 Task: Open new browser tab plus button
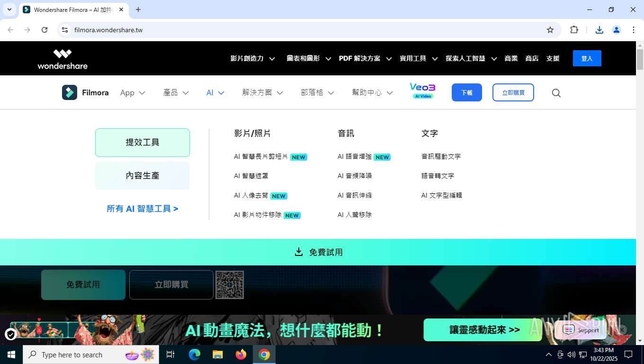pos(138,9)
